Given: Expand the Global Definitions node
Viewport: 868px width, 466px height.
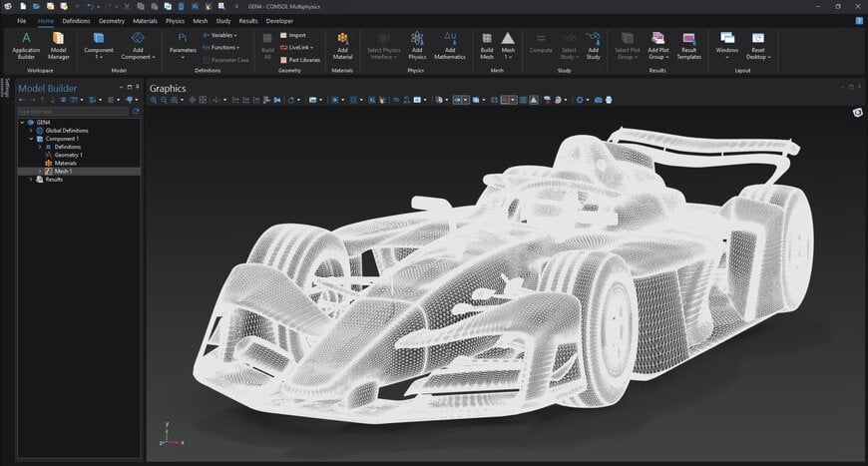Looking at the screenshot, I should click(31, 131).
